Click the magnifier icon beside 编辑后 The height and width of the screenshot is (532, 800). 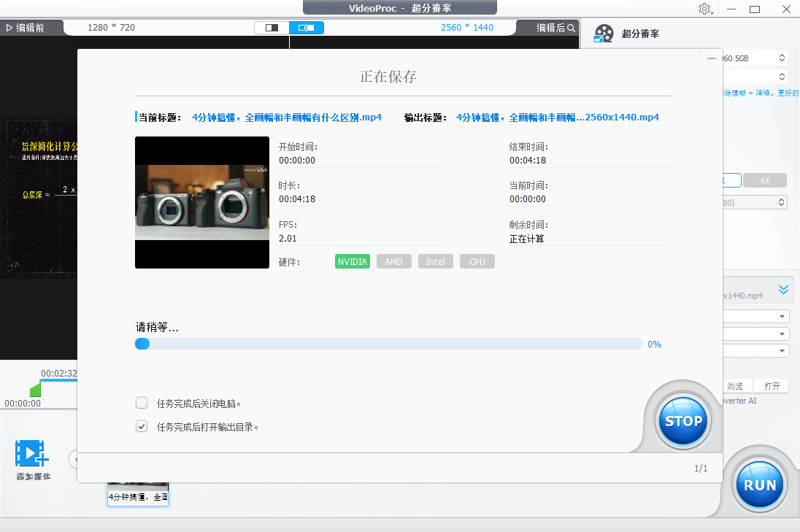click(x=570, y=28)
